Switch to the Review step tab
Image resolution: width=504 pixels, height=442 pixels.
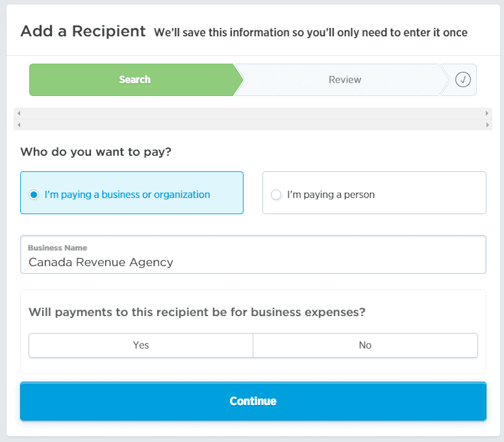(344, 80)
